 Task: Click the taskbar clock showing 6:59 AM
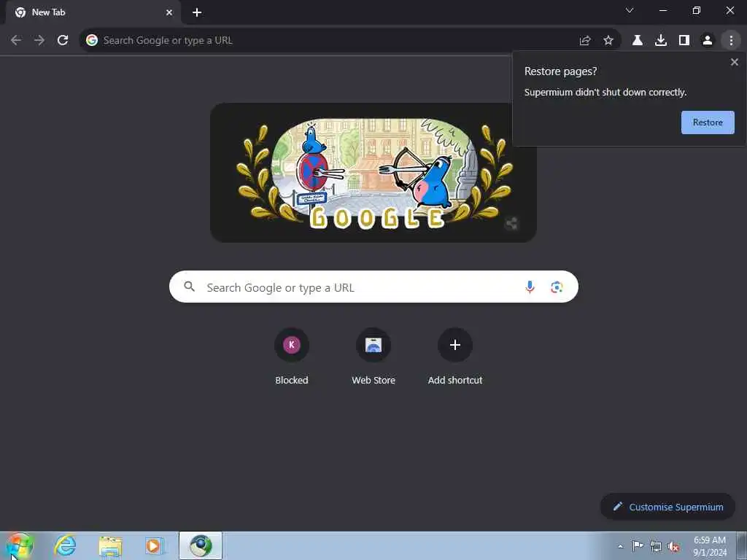tap(710, 546)
